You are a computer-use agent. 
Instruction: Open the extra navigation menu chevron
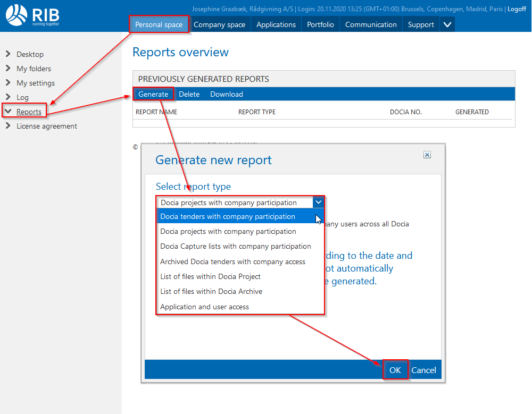(447, 24)
